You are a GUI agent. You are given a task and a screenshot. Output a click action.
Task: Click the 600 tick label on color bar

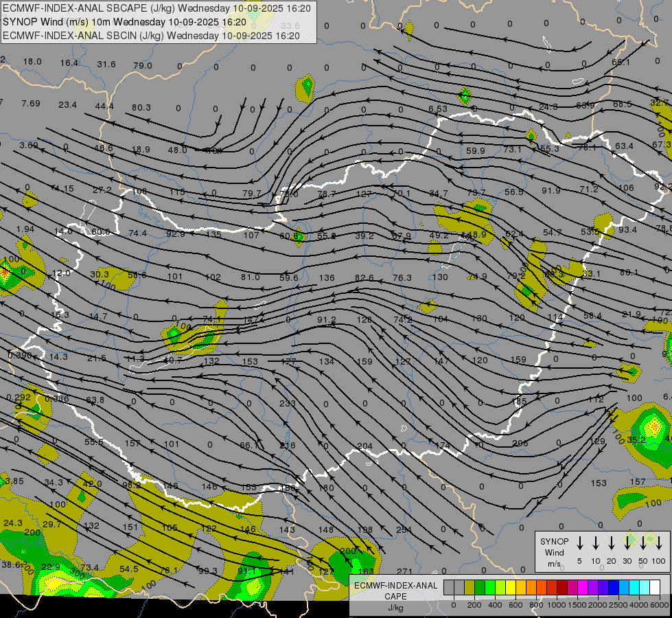coord(515,605)
